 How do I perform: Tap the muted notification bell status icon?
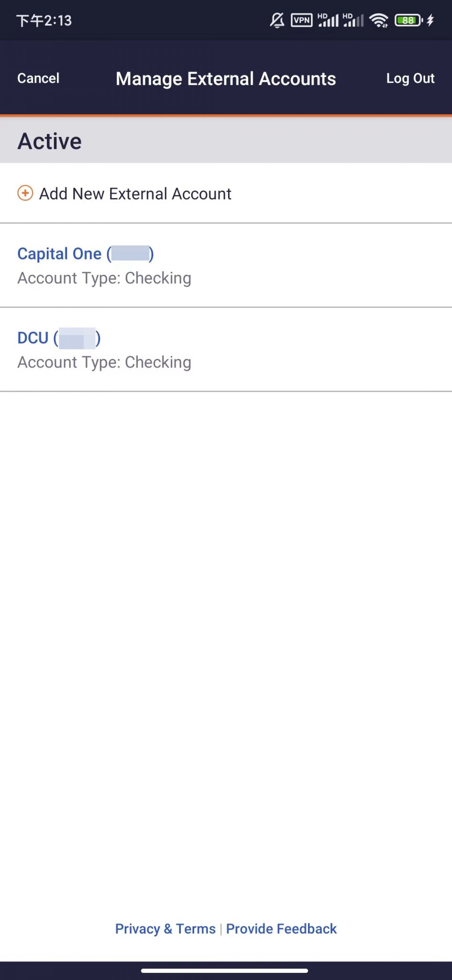(x=277, y=20)
